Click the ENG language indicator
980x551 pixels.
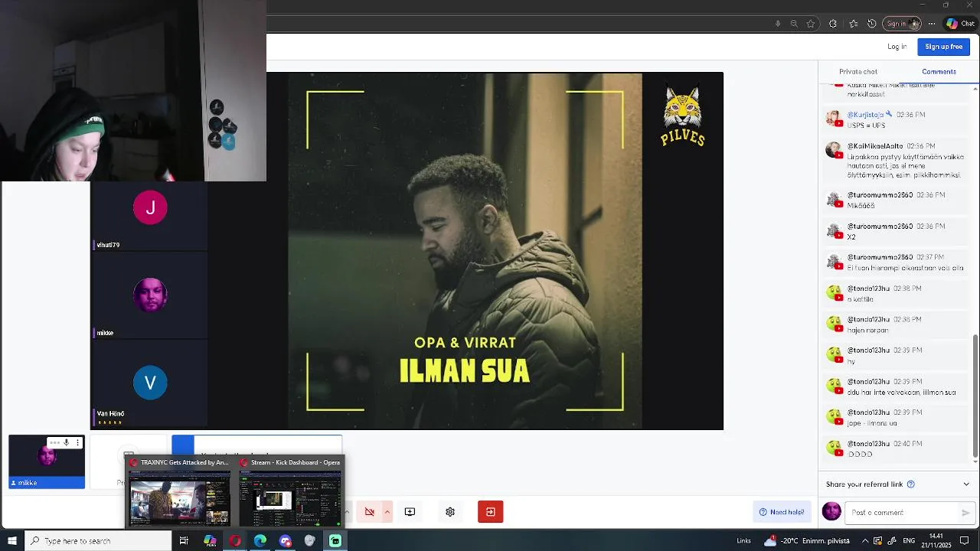pyautogui.click(x=909, y=541)
